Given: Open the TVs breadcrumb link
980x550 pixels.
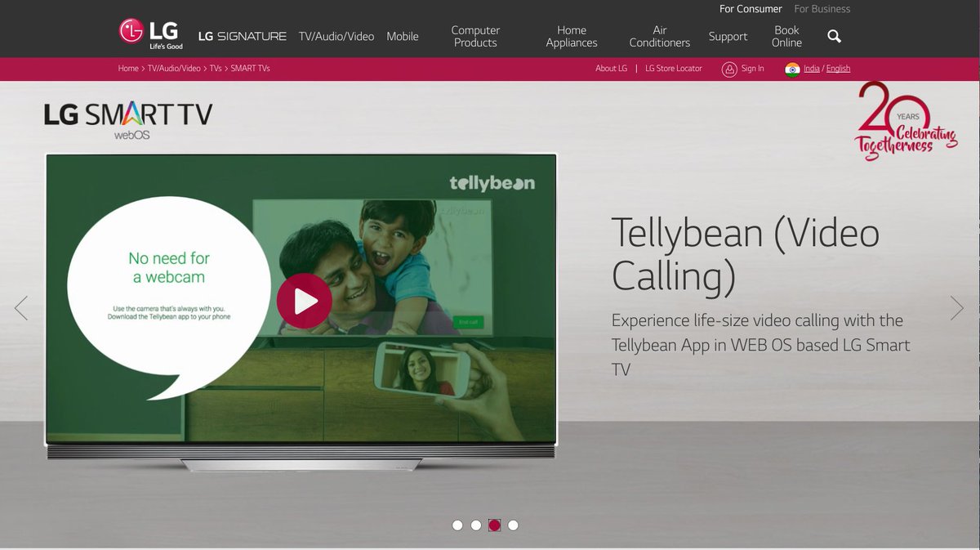Looking at the screenshot, I should (216, 69).
